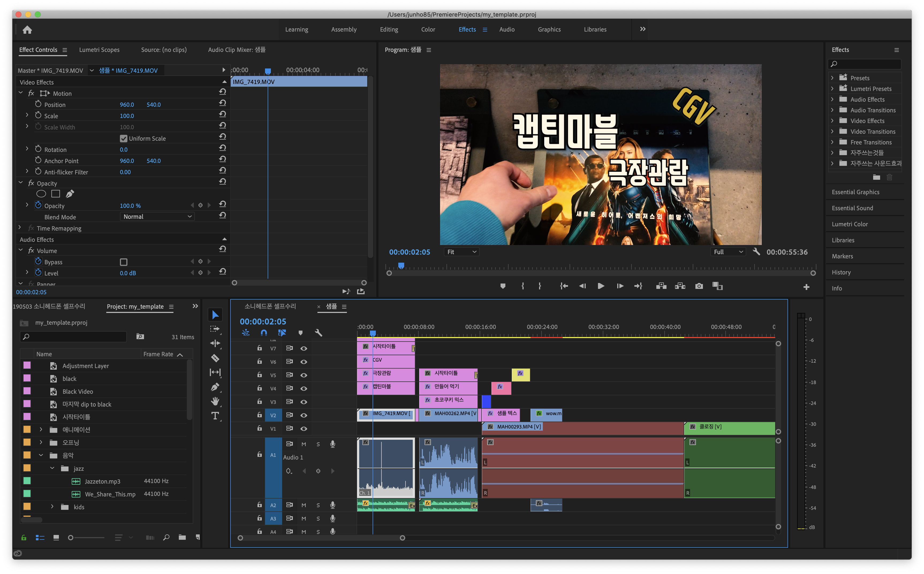The width and height of the screenshot is (924, 574).
Task: Click the Home icon
Action: click(27, 30)
